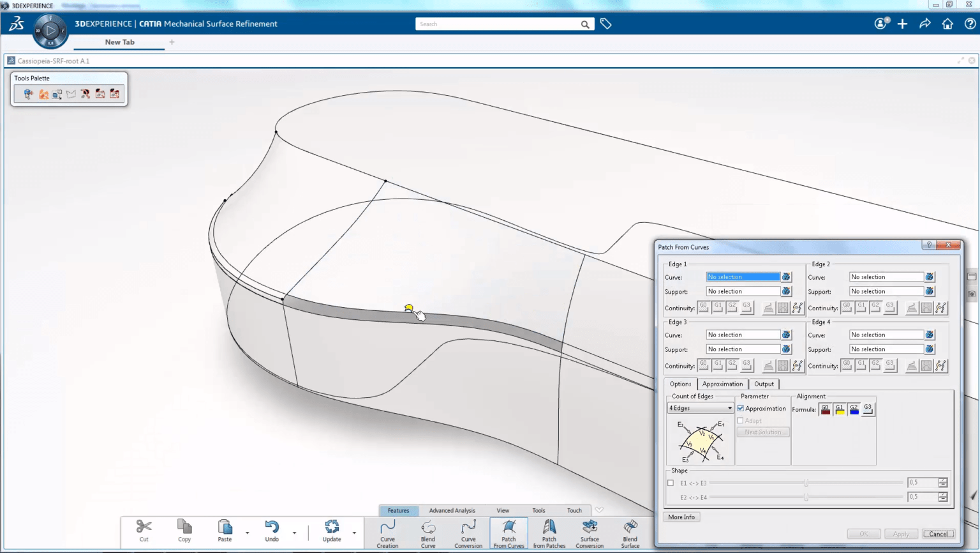Add a new tab with plus

172,42
